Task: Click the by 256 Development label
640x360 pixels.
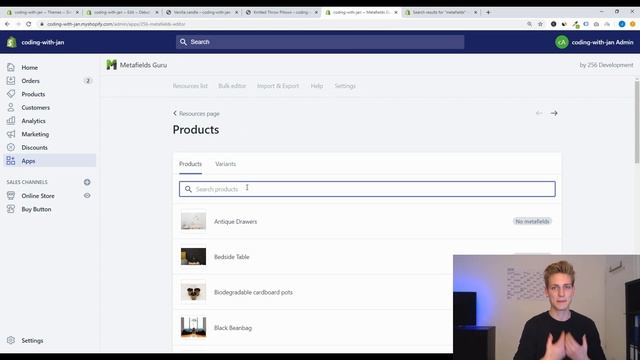Action: 606,65
